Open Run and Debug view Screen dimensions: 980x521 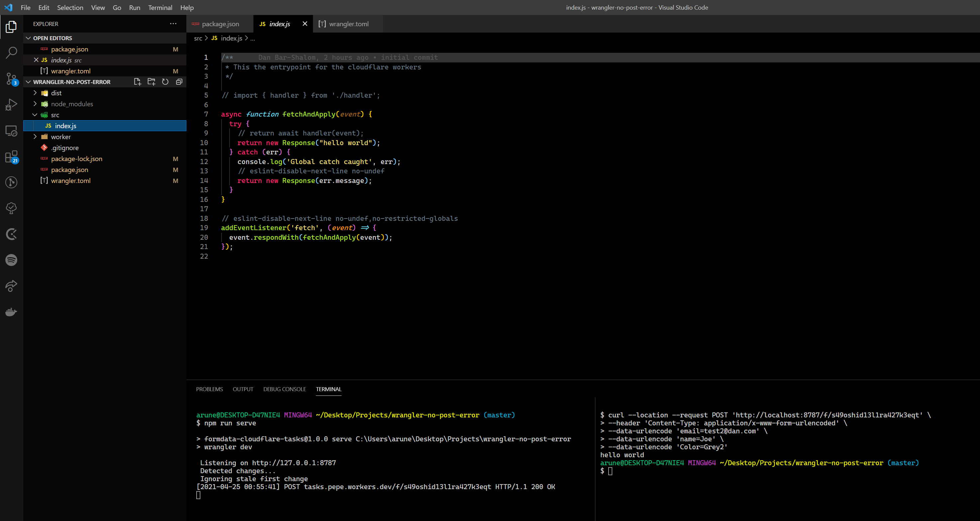pyautogui.click(x=11, y=105)
